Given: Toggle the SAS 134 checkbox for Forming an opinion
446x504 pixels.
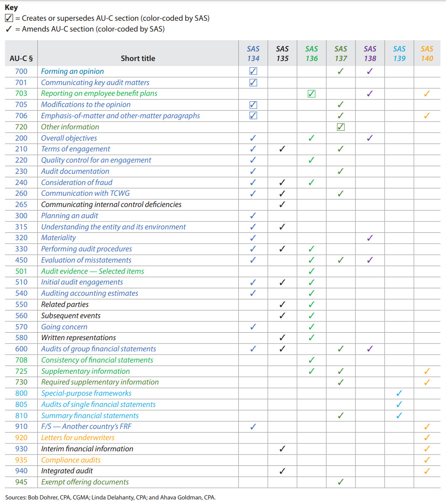Looking at the screenshot, I should (253, 71).
